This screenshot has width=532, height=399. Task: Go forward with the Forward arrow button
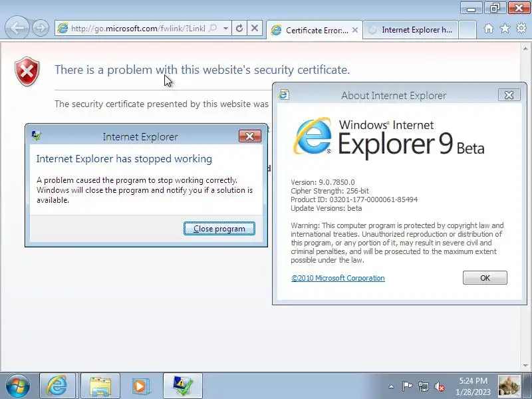point(41,28)
